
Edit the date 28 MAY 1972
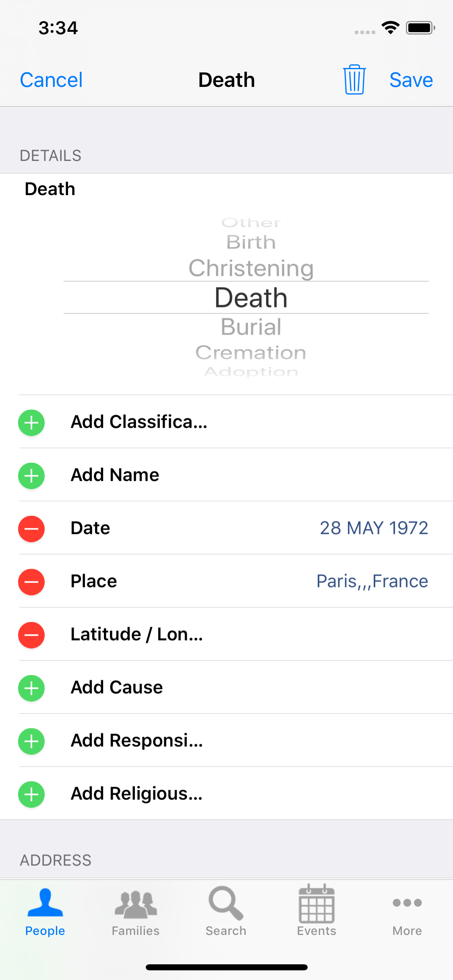tap(374, 528)
